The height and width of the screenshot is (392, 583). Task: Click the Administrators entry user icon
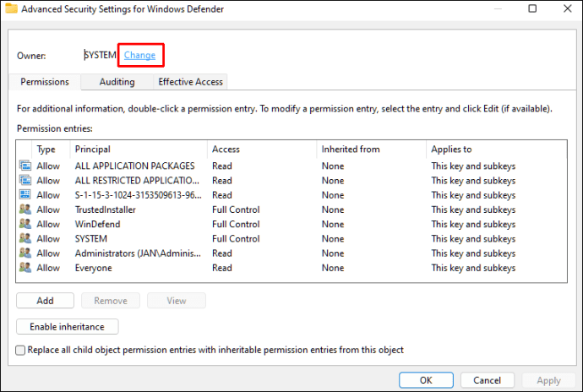coord(25,253)
